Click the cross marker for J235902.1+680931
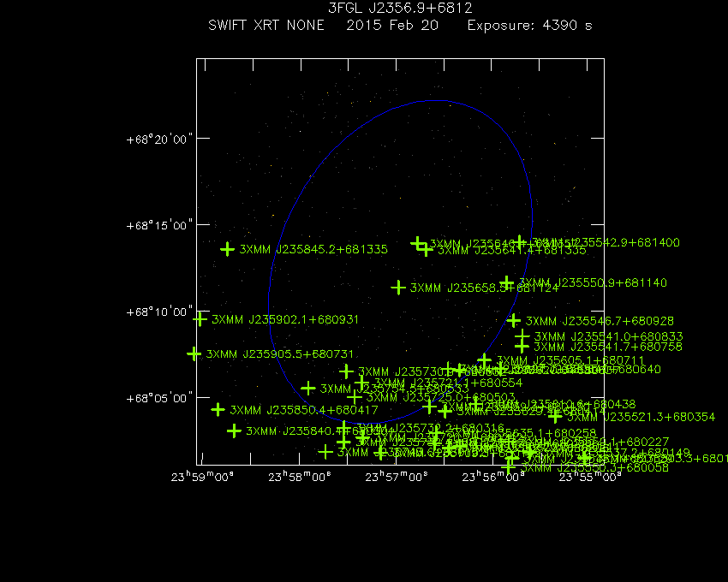Screen dimensions: 728x582 pyautogui.click(x=200, y=319)
